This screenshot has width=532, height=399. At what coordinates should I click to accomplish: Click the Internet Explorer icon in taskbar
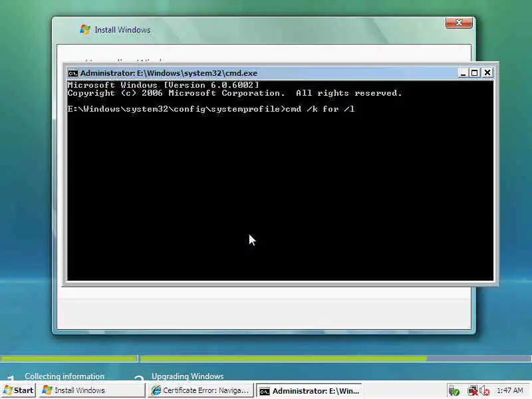click(156, 390)
